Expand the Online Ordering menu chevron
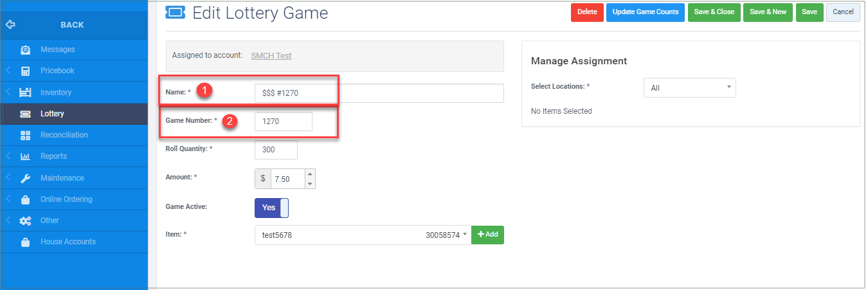The image size is (868, 290). pos(8,199)
